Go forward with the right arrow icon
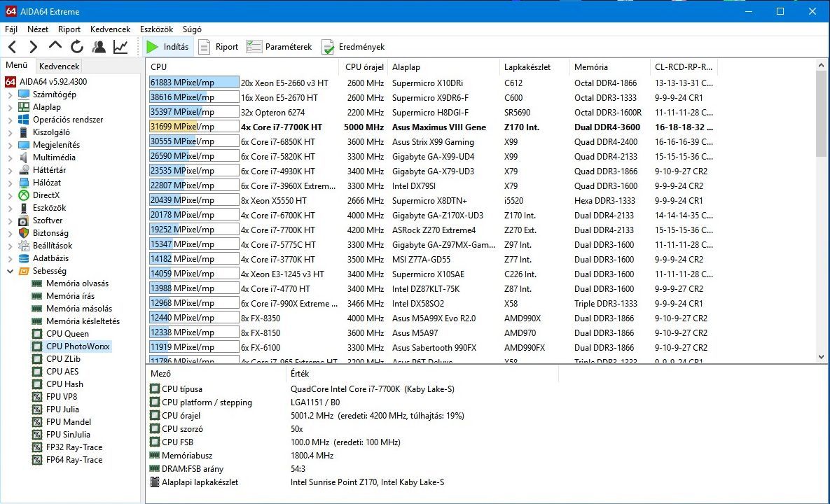 pos(34,47)
